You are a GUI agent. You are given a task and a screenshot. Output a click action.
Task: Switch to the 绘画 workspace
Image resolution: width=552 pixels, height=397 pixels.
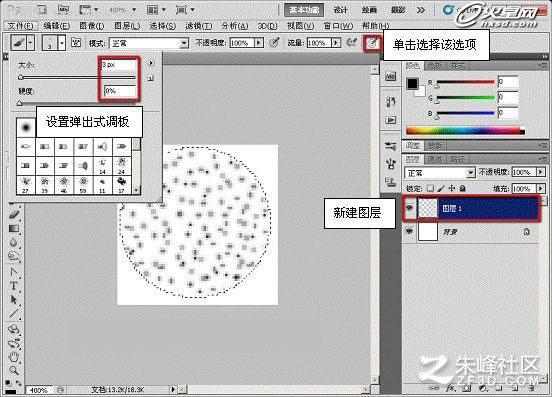369,10
